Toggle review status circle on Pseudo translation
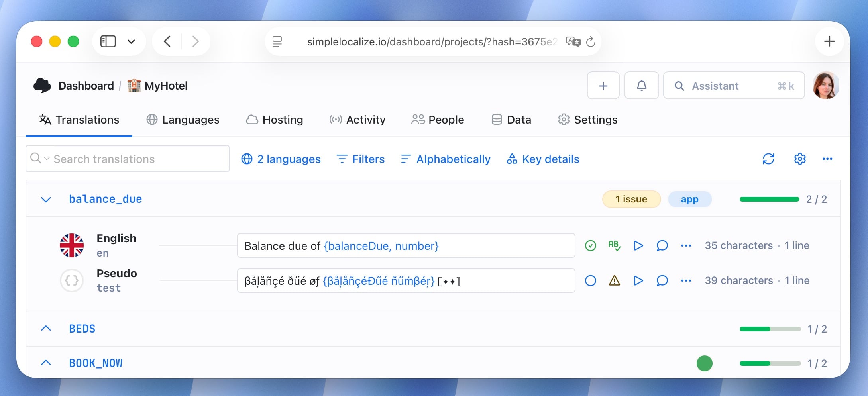The height and width of the screenshot is (396, 868). click(590, 280)
